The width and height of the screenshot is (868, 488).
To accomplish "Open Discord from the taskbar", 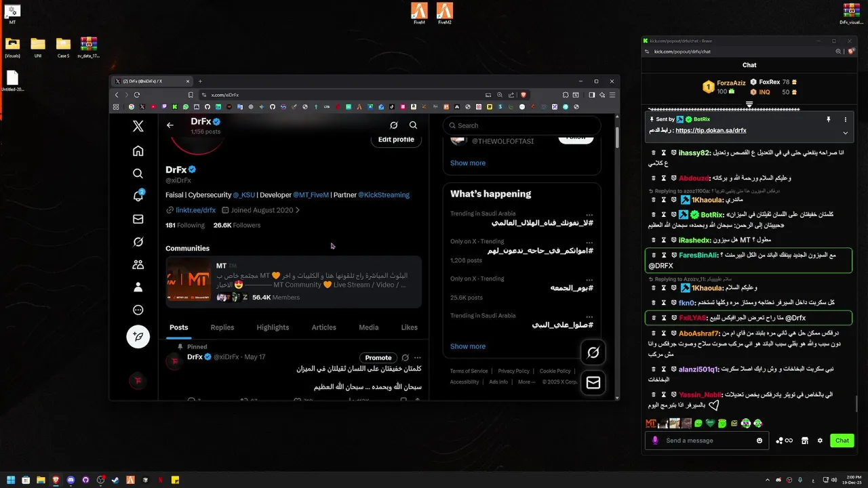I will tap(71, 480).
